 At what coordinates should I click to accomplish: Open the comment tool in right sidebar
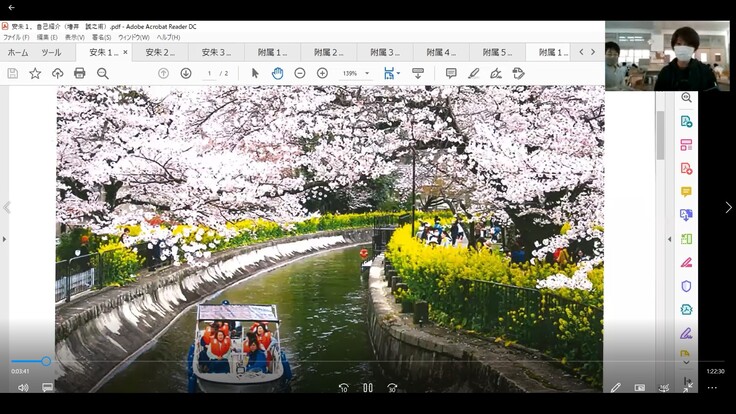tap(686, 191)
